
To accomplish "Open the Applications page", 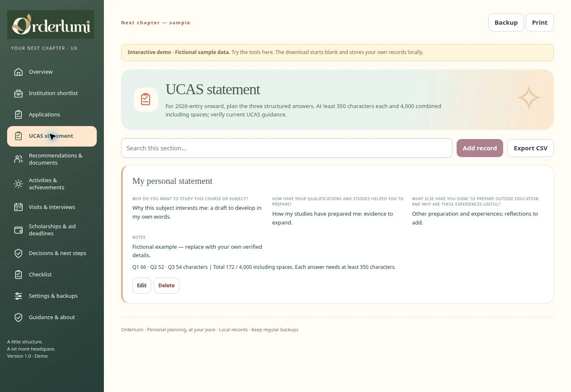I will (52, 115).
